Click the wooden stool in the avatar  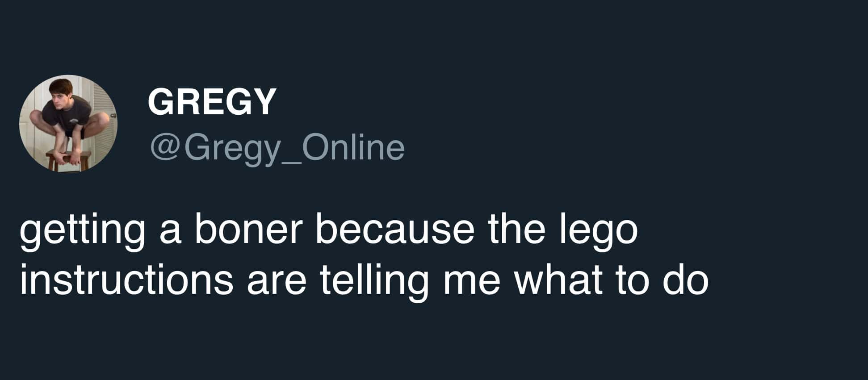[67, 161]
